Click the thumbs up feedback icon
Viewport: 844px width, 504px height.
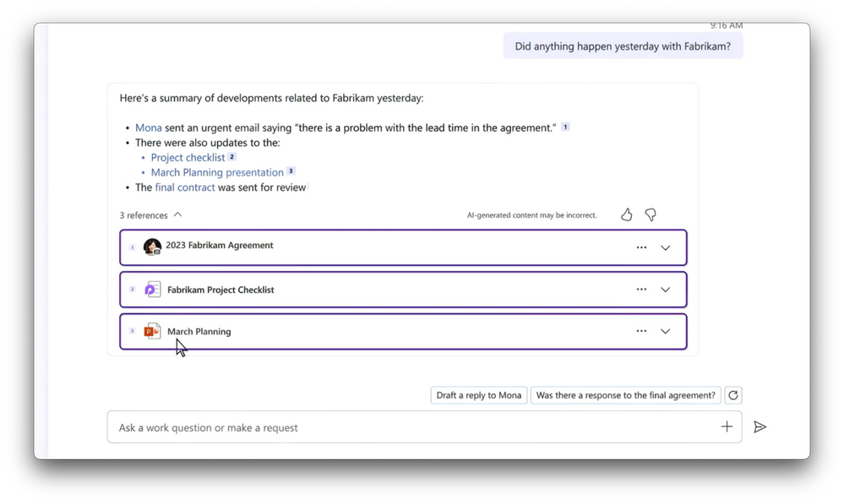coord(626,215)
